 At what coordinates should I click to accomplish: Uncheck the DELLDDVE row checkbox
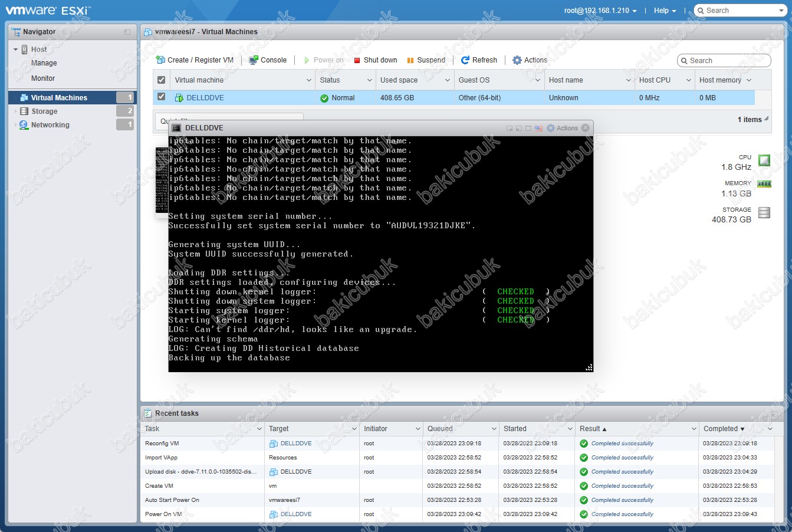point(161,97)
